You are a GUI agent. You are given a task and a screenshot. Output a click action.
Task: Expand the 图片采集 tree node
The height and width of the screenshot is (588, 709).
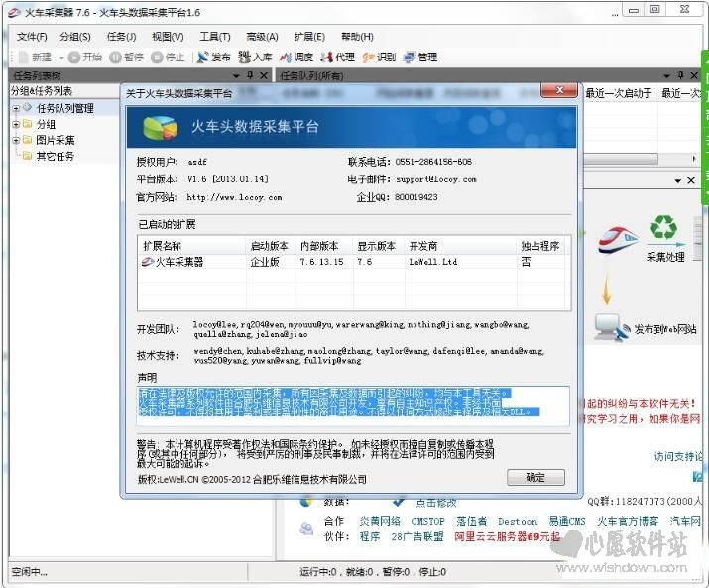tap(16, 140)
